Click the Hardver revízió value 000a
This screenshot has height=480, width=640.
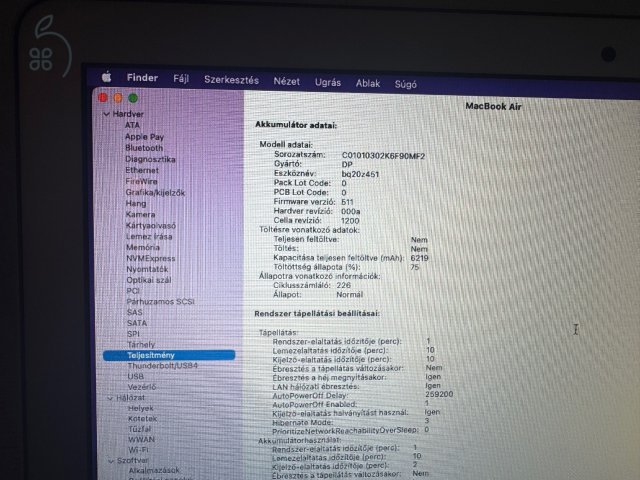(351, 211)
